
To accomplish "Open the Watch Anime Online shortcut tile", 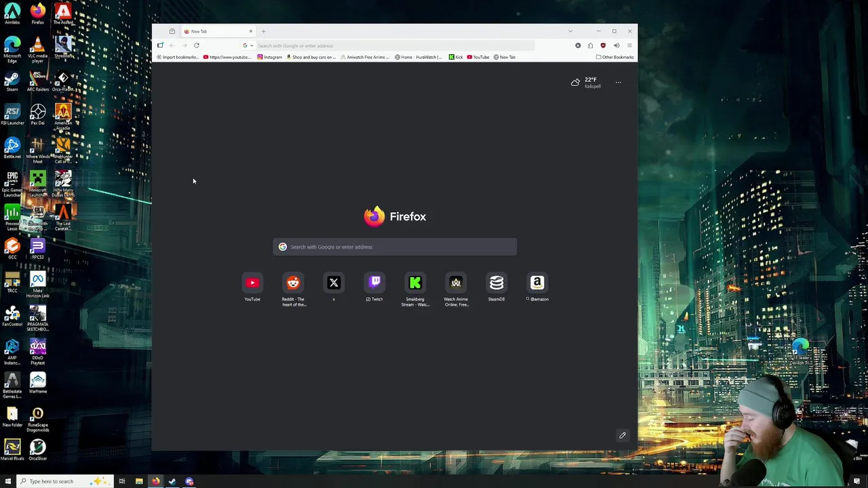I will coord(456,283).
